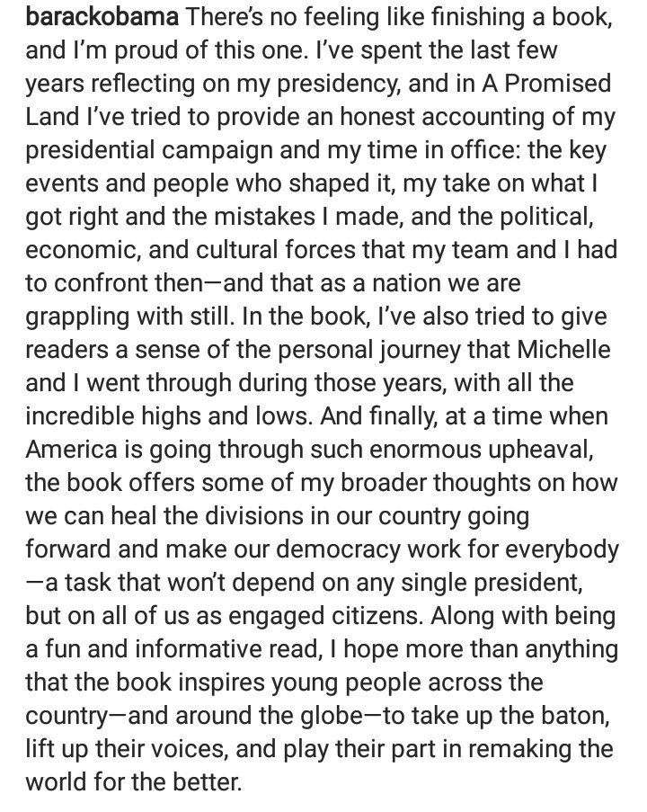Viewport: 647px width, 812px height.
Task: Click the word "journey" in the caption
Action: point(421,351)
